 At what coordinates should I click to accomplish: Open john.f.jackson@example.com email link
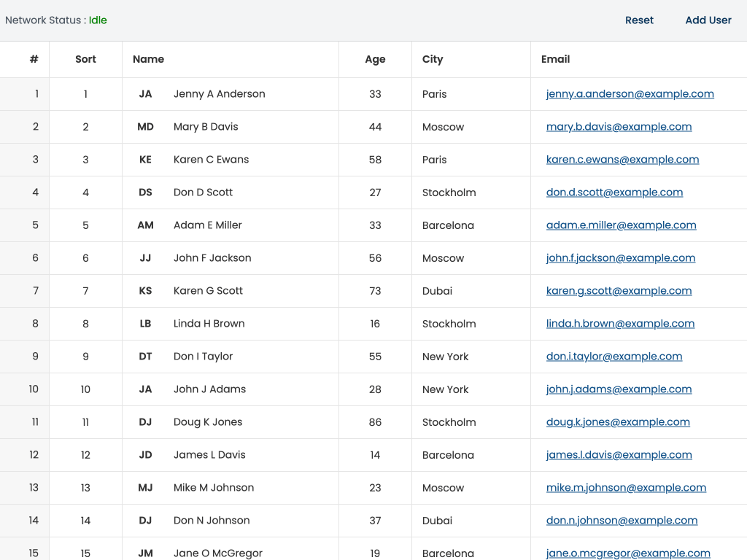pyautogui.click(x=620, y=258)
